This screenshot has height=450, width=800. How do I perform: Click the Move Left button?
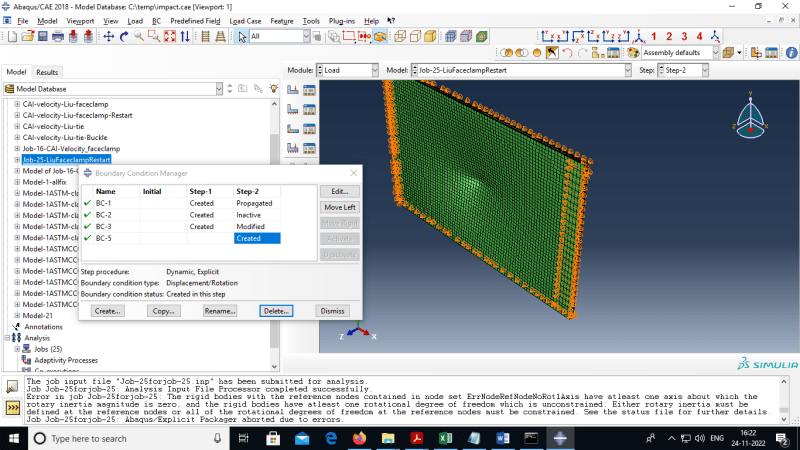coord(340,207)
